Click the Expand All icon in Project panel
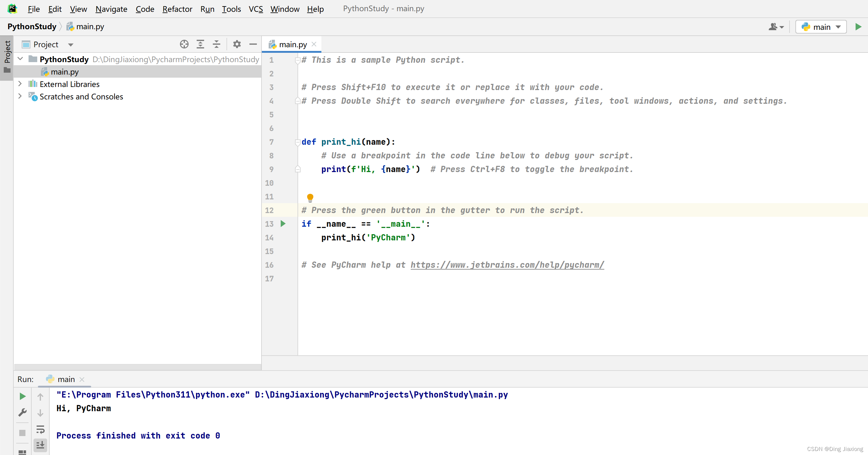 click(200, 44)
